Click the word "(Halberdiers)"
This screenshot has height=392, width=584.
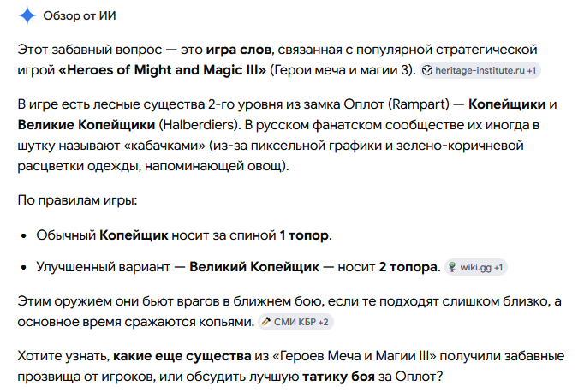(200, 125)
